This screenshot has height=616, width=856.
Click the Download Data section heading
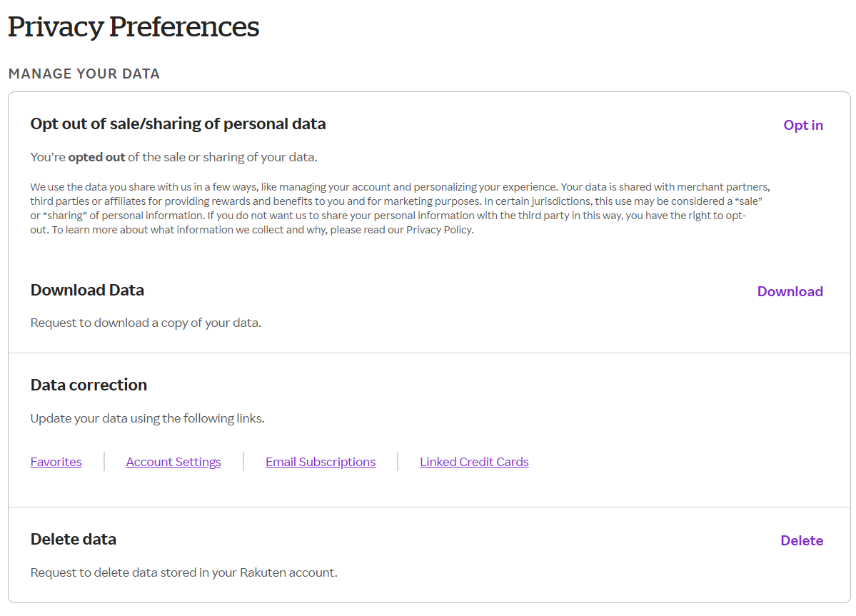[87, 290]
